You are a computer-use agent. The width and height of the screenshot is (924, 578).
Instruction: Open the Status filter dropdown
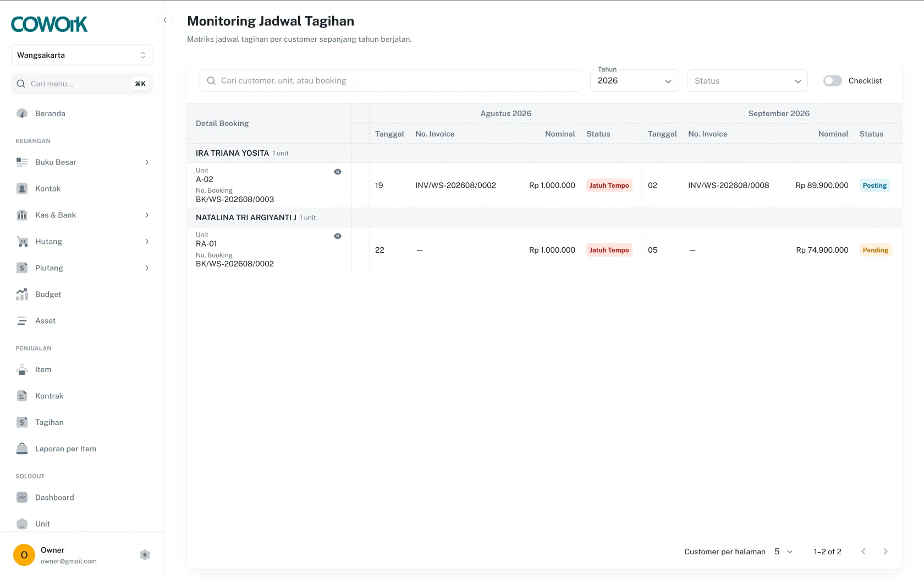[x=747, y=80]
